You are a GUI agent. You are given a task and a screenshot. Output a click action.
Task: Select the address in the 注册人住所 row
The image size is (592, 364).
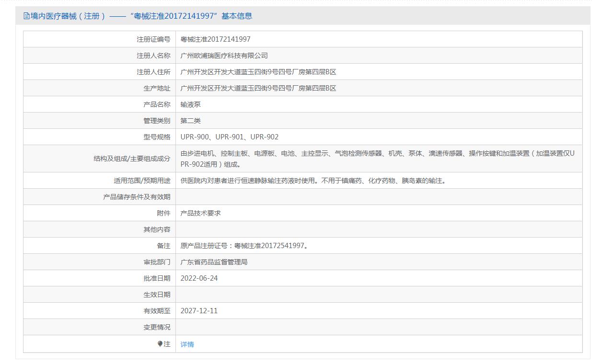tap(258, 72)
